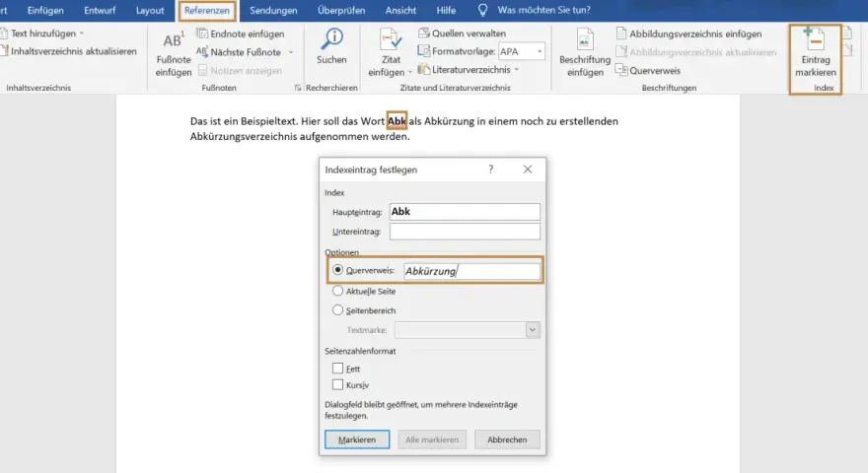Click the Alle markieren button

tap(432, 439)
